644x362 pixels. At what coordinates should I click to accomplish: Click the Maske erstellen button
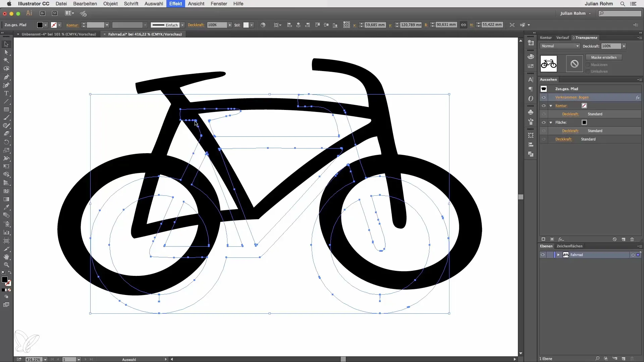click(604, 57)
